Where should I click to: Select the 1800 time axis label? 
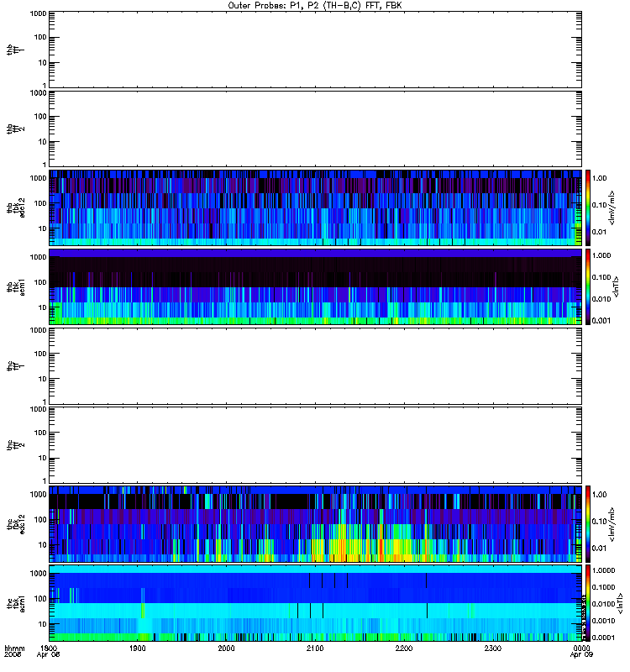(x=49, y=648)
